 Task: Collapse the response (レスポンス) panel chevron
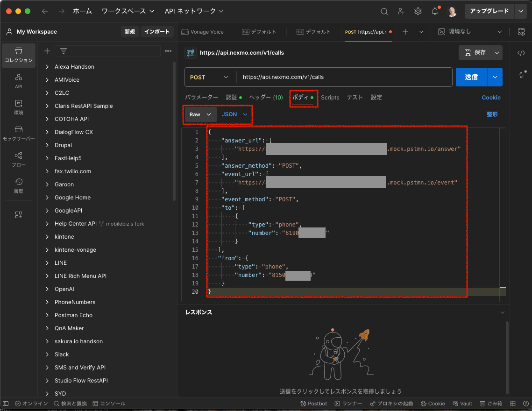[503, 312]
